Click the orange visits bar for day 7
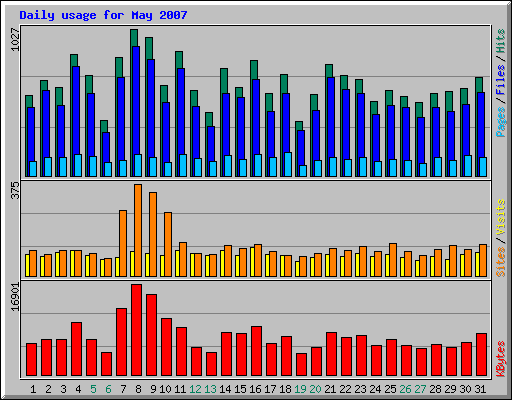This screenshot has height=400, width=512. tap(123, 243)
